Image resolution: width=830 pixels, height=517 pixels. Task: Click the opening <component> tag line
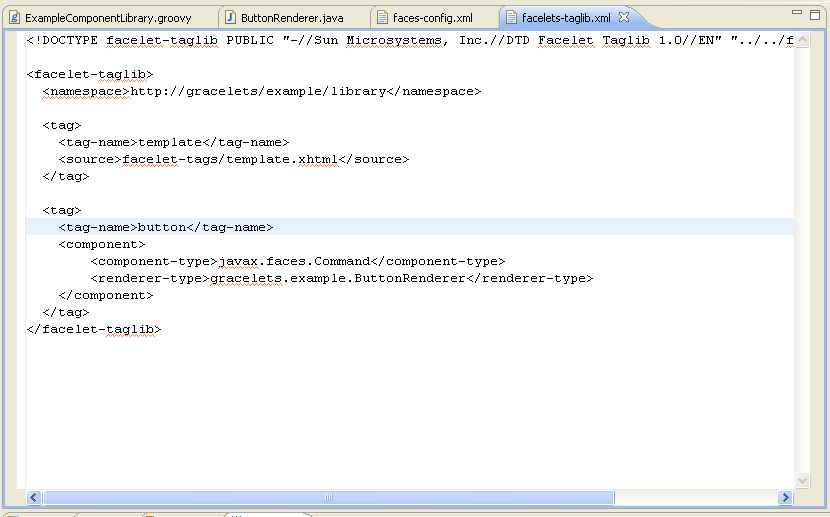coord(102,244)
